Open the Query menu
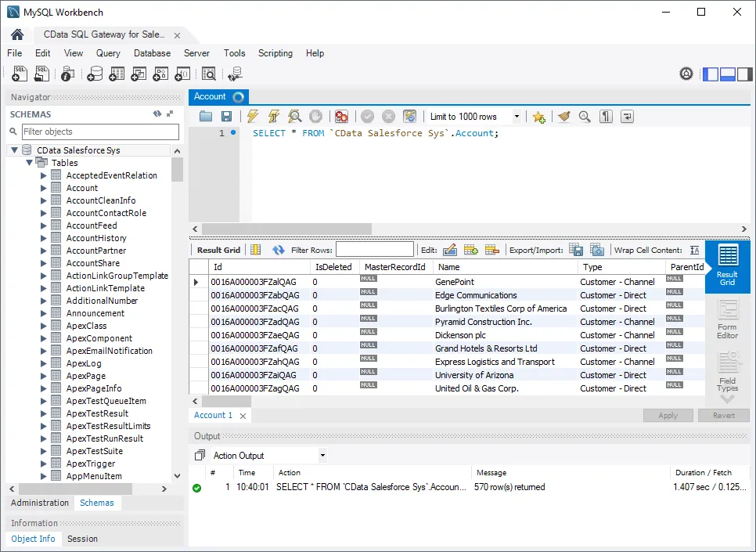This screenshot has height=552, width=756. tap(108, 53)
